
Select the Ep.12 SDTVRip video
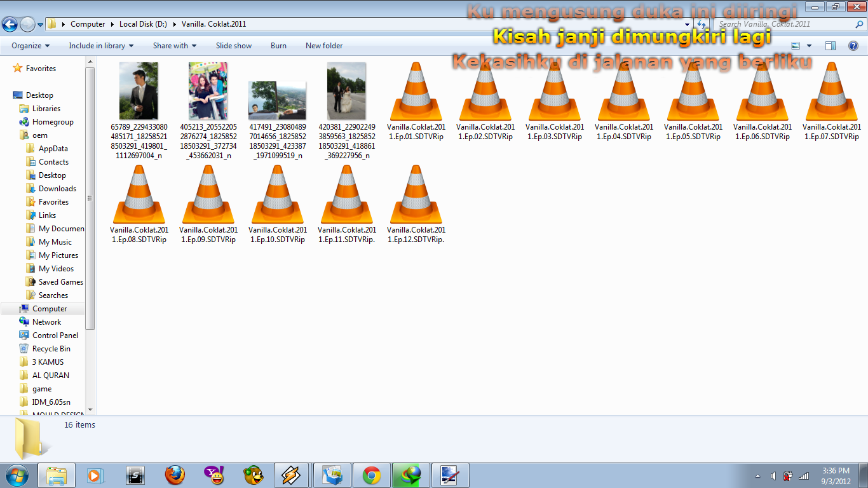coord(416,205)
